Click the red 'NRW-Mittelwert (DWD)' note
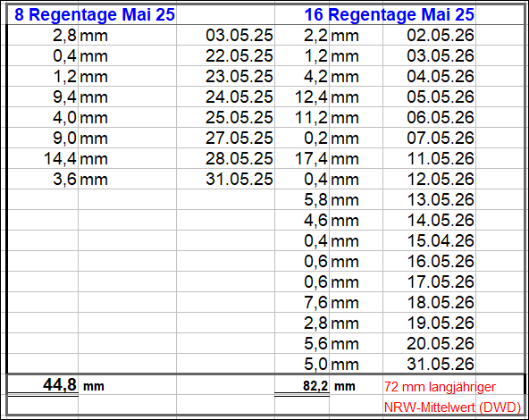The width and height of the screenshot is (529, 420). point(452,407)
